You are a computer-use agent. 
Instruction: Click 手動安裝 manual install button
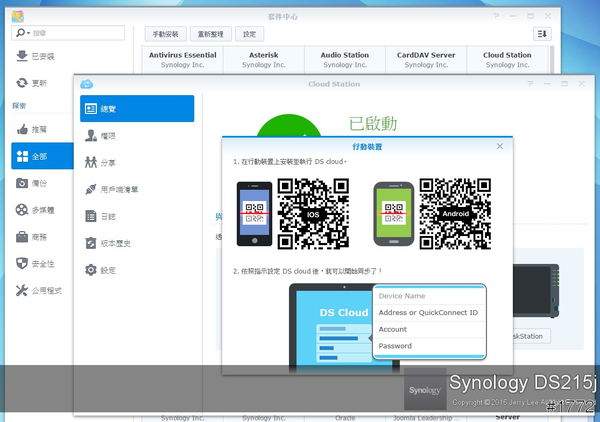pos(167,34)
